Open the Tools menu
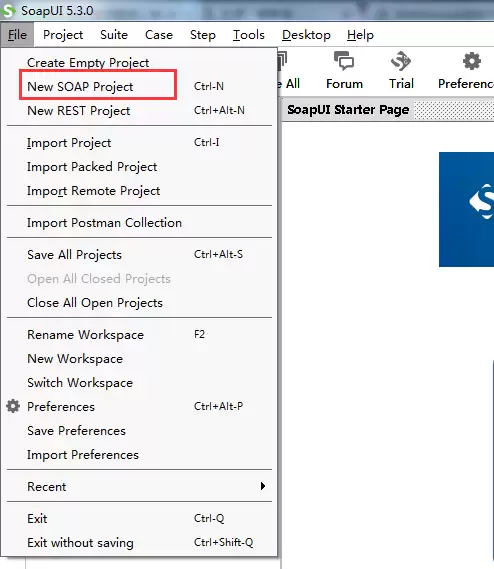Screen dimensions: 494x569 pos(249,35)
